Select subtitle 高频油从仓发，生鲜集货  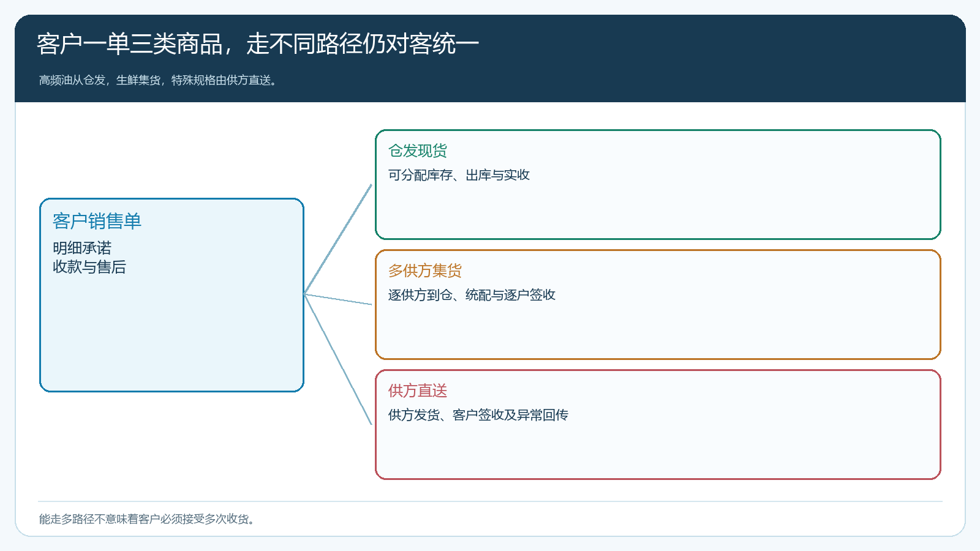pos(100,80)
